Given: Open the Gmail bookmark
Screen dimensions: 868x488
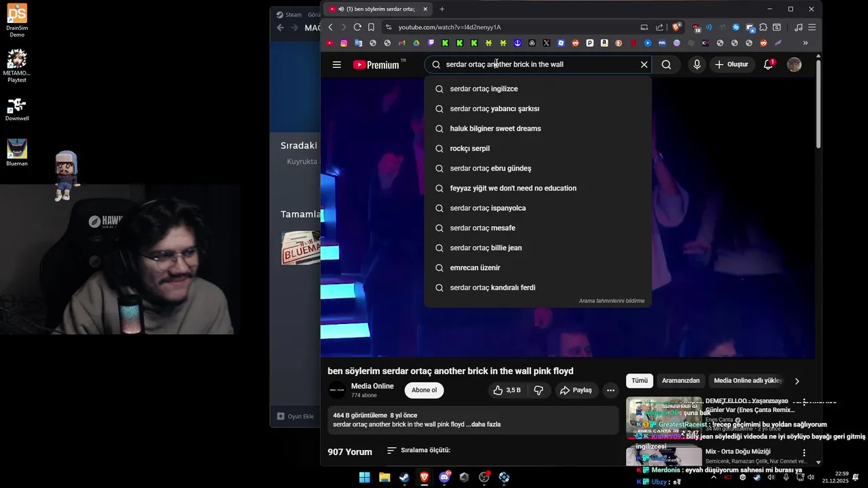Looking at the screenshot, I should (401, 43).
